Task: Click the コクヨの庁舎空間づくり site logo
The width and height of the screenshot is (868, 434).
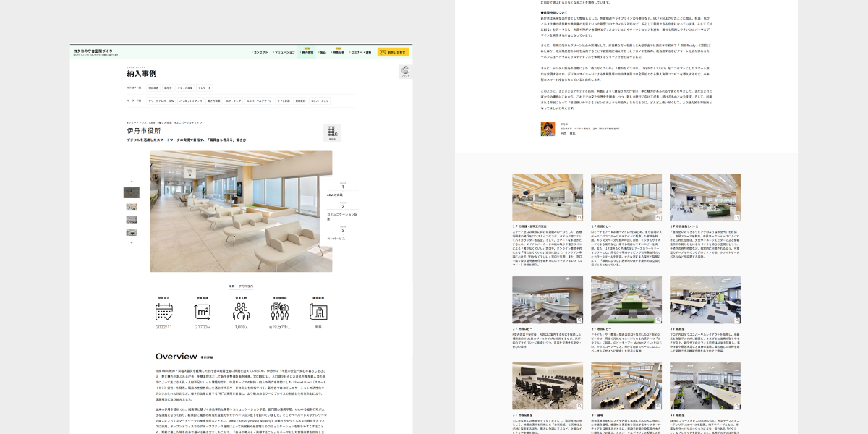Action: pyautogui.click(x=93, y=52)
